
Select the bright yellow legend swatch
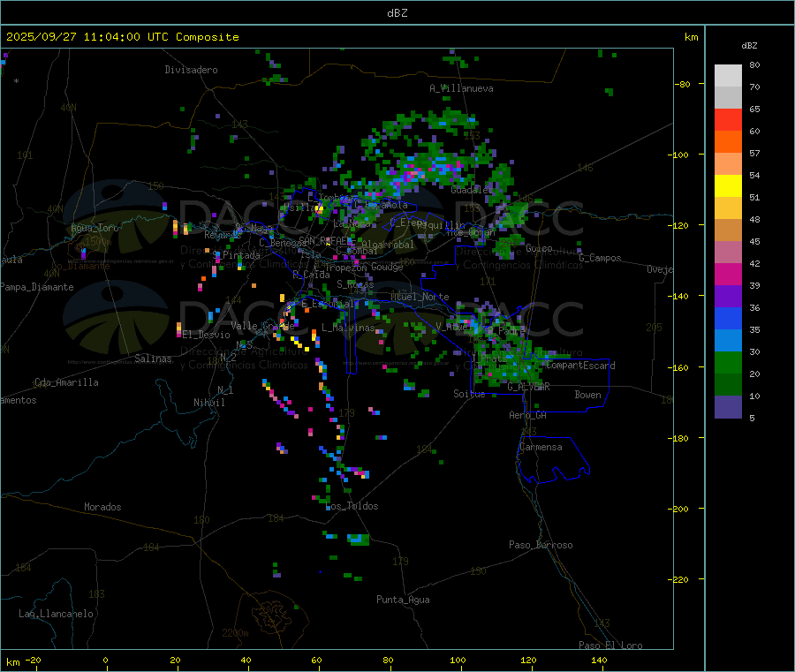[x=728, y=185]
